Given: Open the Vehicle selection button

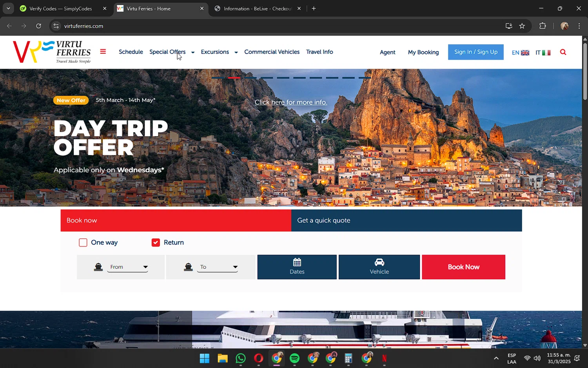Looking at the screenshot, I should [x=379, y=267].
